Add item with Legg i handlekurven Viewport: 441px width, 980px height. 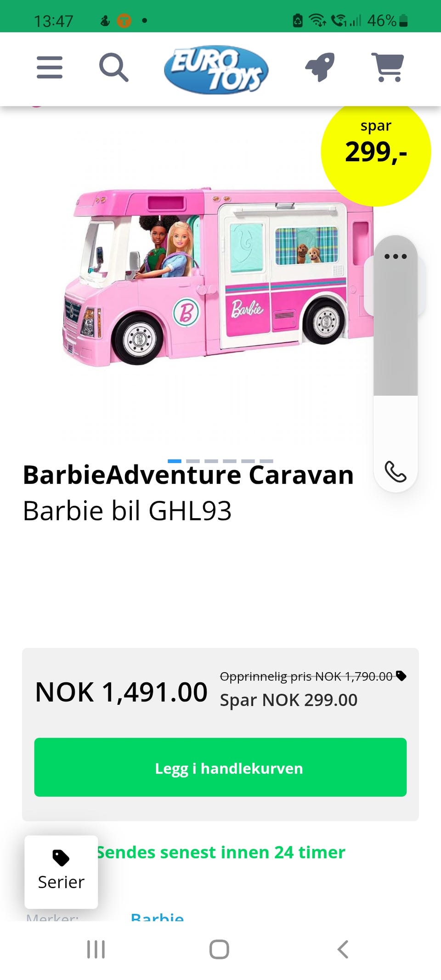(x=220, y=767)
